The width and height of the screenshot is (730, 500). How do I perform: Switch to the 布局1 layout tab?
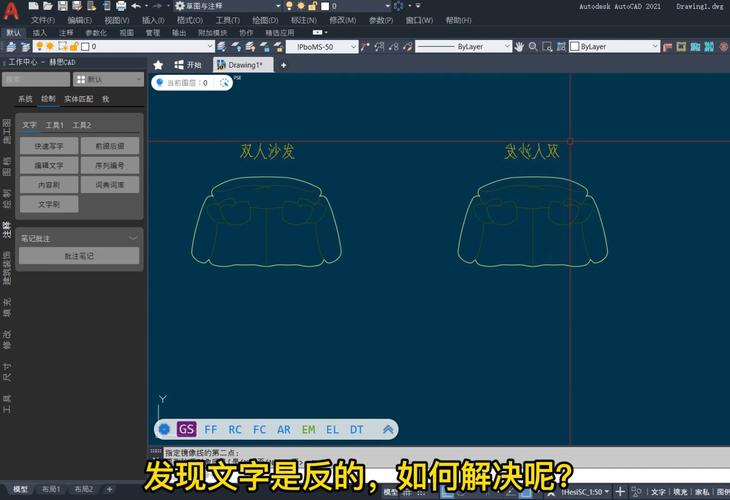tap(51, 489)
